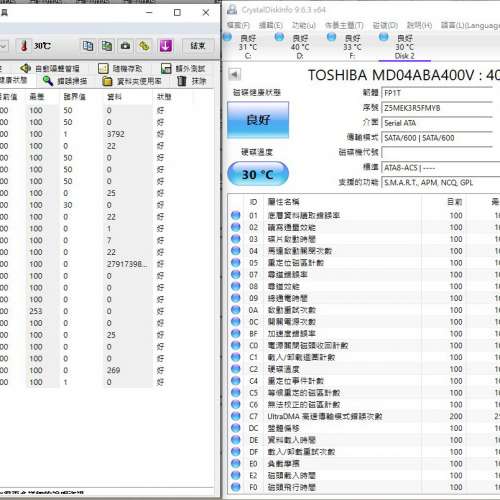
Task: Click the copy info to clipboard icon in HD Tune
Action: pyautogui.click(x=88, y=46)
